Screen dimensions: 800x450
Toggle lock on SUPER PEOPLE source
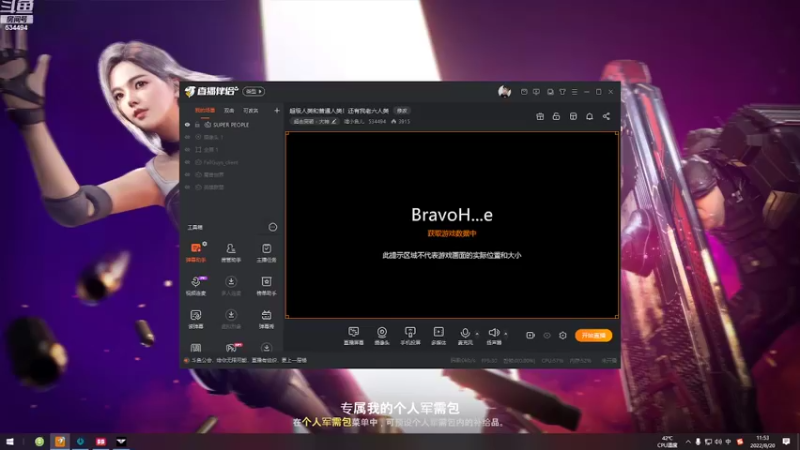point(197,124)
